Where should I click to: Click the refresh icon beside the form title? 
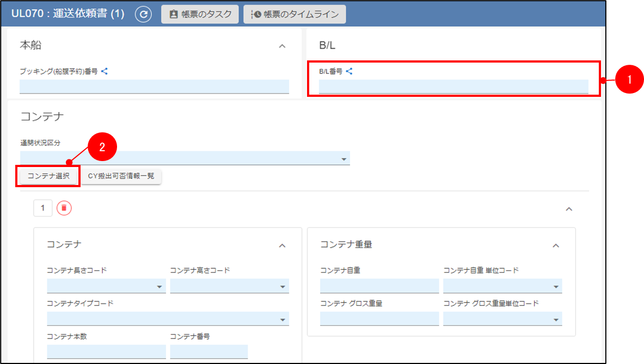tap(143, 15)
